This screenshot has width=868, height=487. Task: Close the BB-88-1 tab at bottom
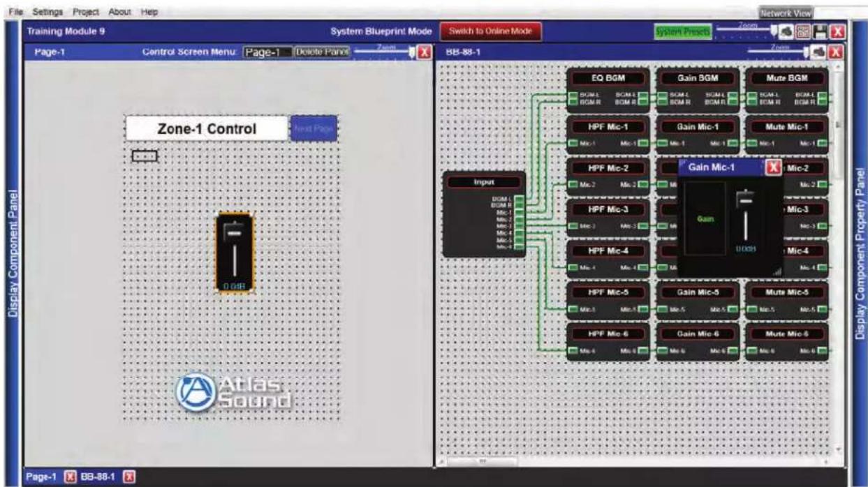pos(128,477)
